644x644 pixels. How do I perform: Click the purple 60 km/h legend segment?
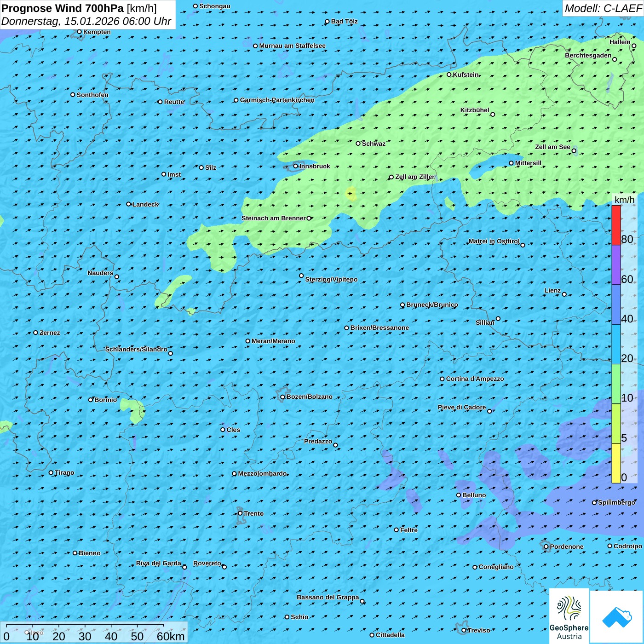point(616,264)
